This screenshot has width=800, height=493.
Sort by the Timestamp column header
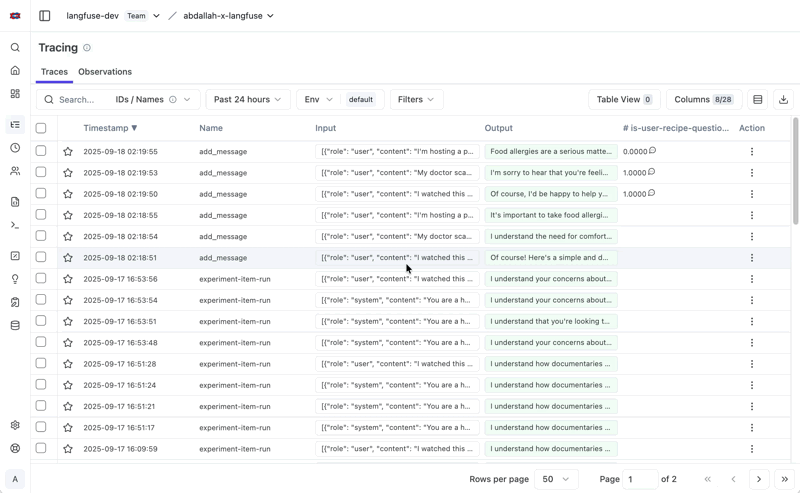[x=110, y=128]
